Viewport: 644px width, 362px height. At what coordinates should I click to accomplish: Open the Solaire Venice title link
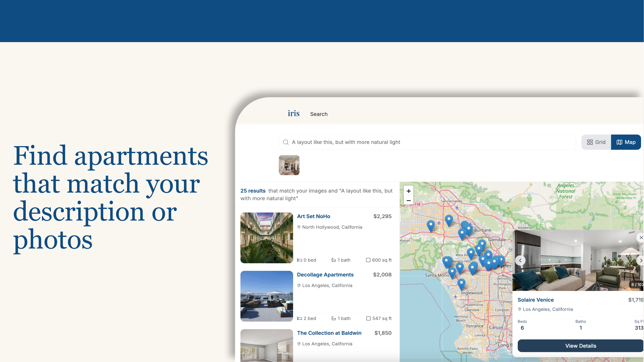pos(535,300)
